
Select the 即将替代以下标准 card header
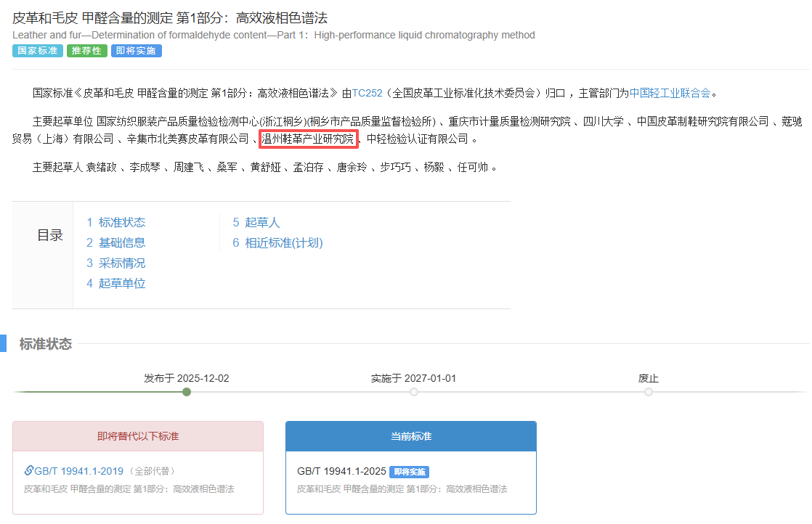click(138, 436)
